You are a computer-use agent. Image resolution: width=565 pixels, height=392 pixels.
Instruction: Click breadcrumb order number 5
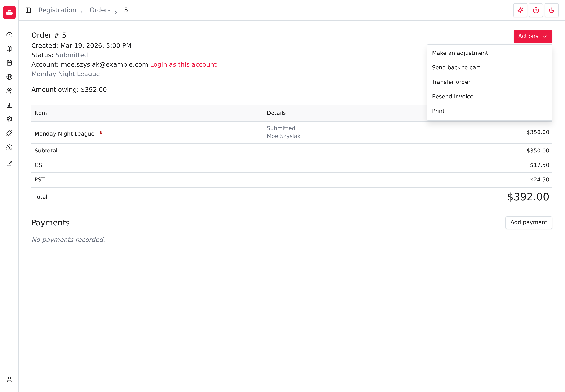pos(126,10)
